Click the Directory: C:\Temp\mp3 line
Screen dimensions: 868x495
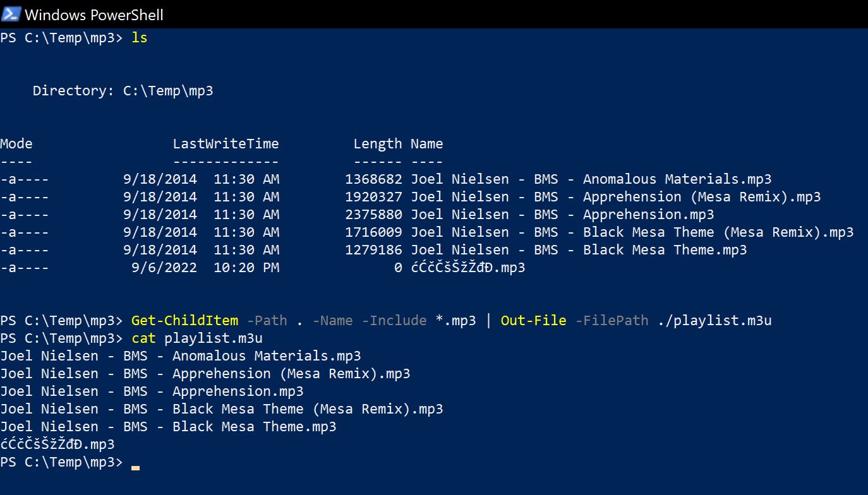(123, 91)
